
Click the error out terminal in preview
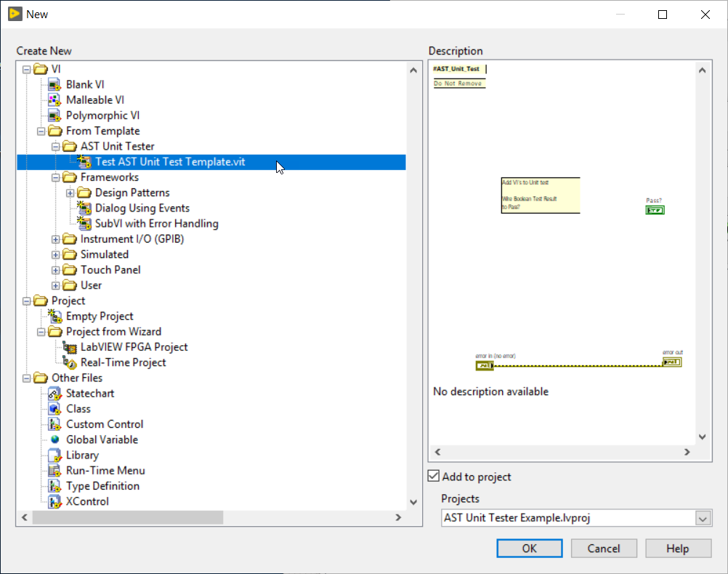point(672,363)
